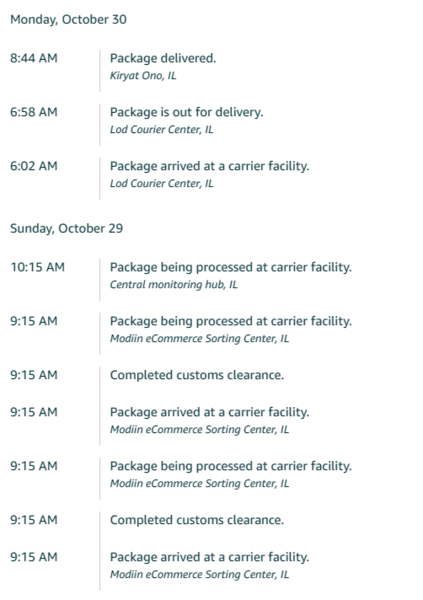The height and width of the screenshot is (600, 423).
Task: Select the 6:02 AM timestamp
Action: (x=34, y=166)
